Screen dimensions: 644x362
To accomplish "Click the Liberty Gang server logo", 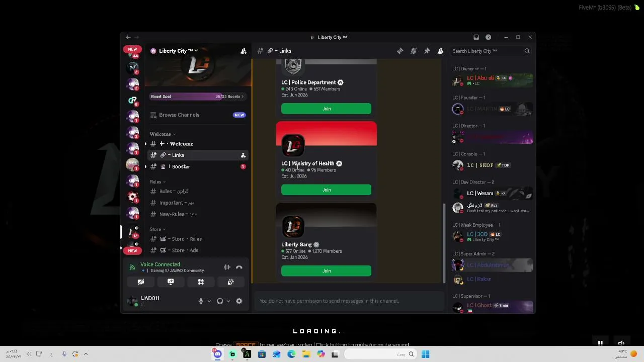I will (293, 227).
